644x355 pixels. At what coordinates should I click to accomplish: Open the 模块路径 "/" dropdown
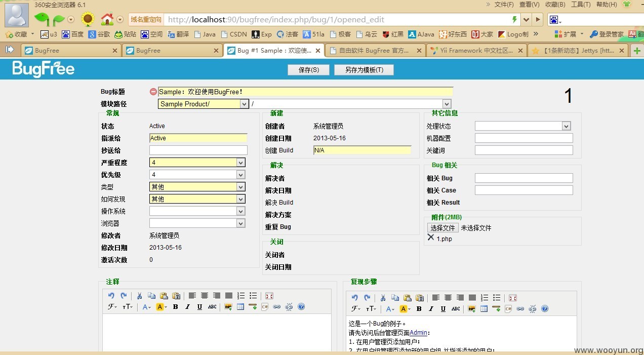(447, 104)
